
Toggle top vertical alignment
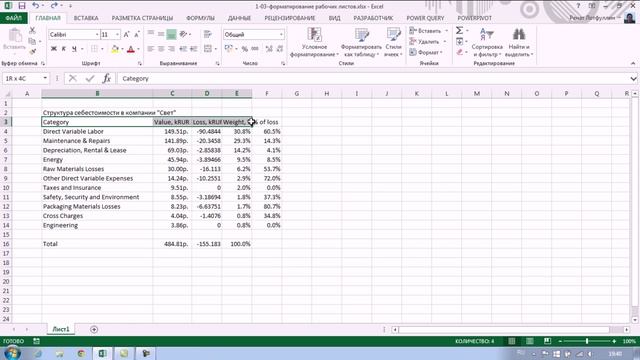pos(151,34)
